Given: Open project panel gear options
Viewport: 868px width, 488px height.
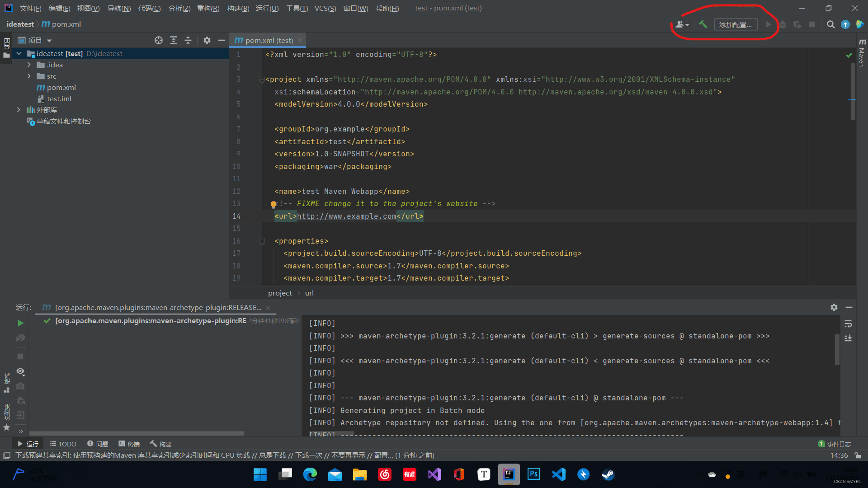Looking at the screenshot, I should point(207,40).
